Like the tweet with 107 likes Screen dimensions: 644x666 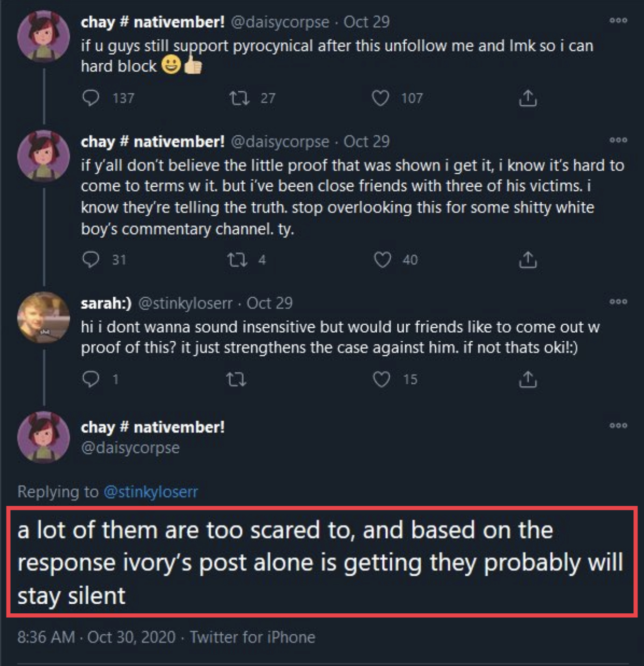380,98
